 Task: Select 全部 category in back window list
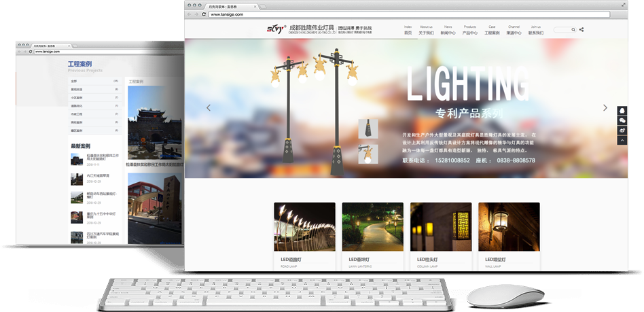click(x=95, y=81)
